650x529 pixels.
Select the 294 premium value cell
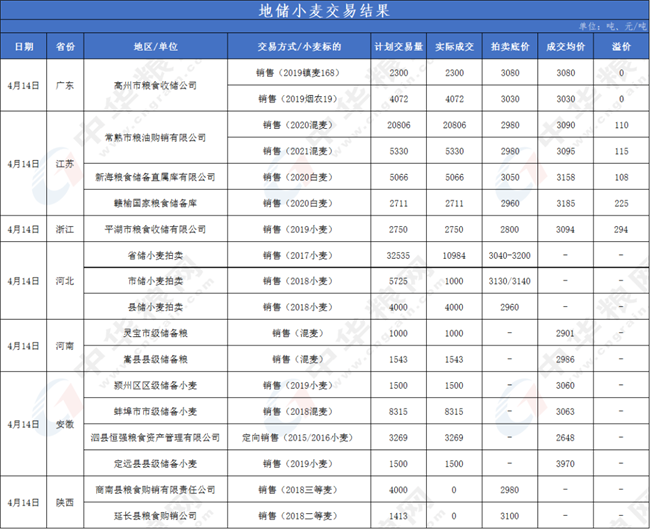[x=621, y=229]
